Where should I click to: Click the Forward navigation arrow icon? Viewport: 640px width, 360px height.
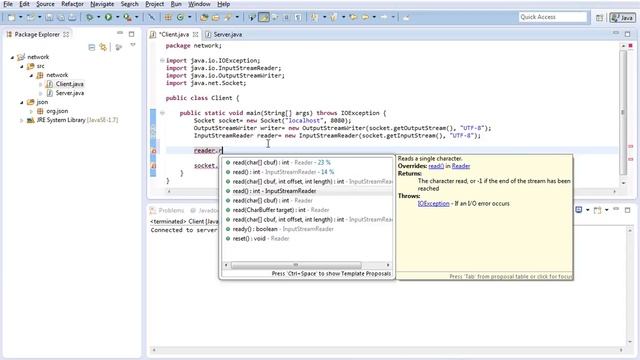coord(384,18)
